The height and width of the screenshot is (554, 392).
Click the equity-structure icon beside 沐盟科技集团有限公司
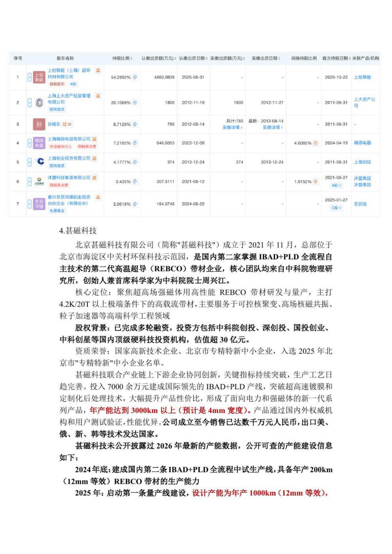pyautogui.click(x=95, y=178)
